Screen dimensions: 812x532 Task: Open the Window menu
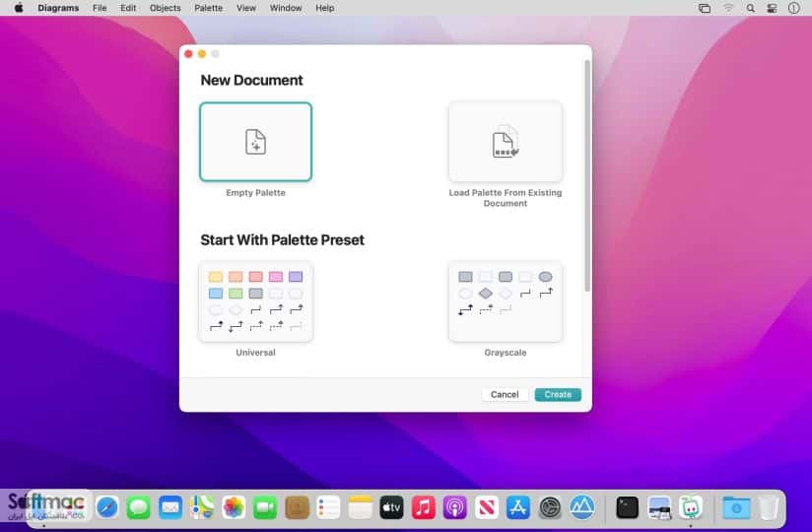tap(286, 8)
